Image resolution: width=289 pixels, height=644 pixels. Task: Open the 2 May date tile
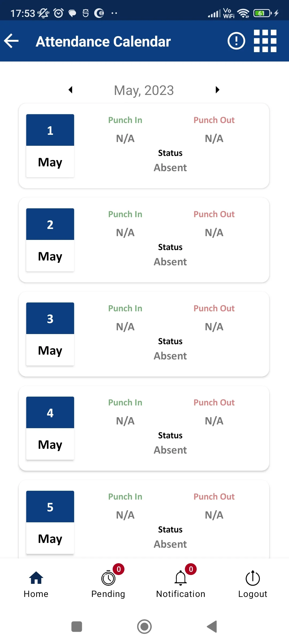[x=50, y=240]
